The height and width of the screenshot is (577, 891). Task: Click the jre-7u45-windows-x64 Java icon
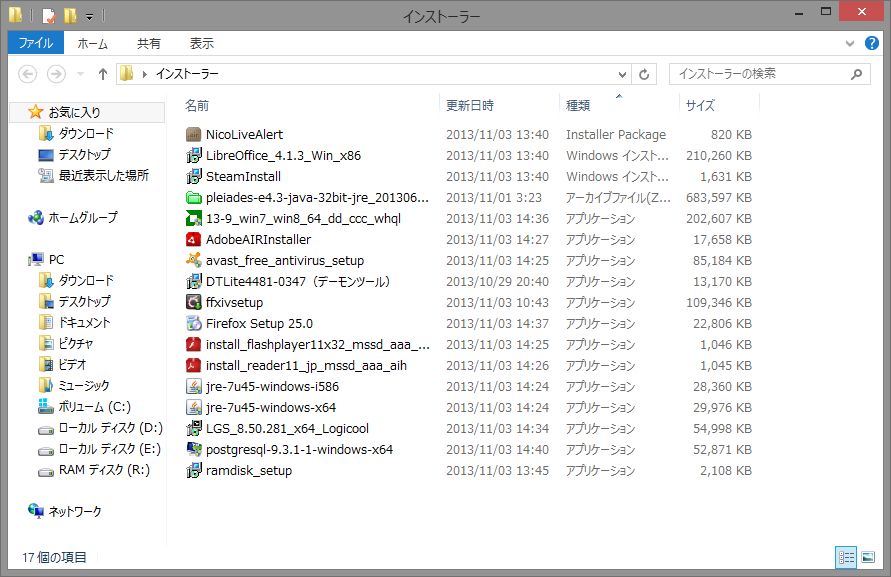click(x=194, y=408)
